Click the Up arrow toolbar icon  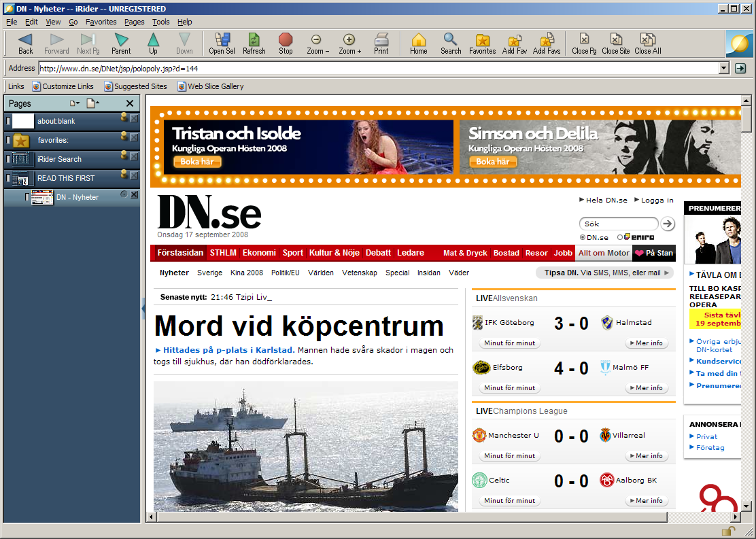coord(153,39)
